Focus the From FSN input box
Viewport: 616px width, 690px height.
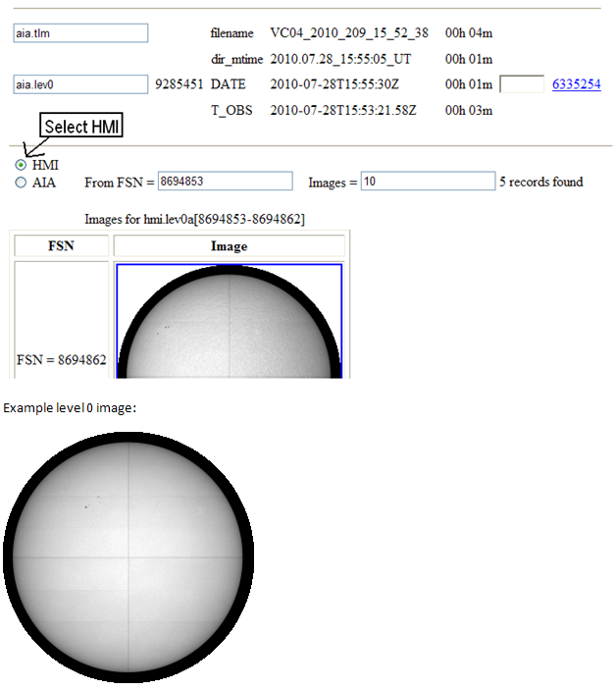click(x=226, y=182)
